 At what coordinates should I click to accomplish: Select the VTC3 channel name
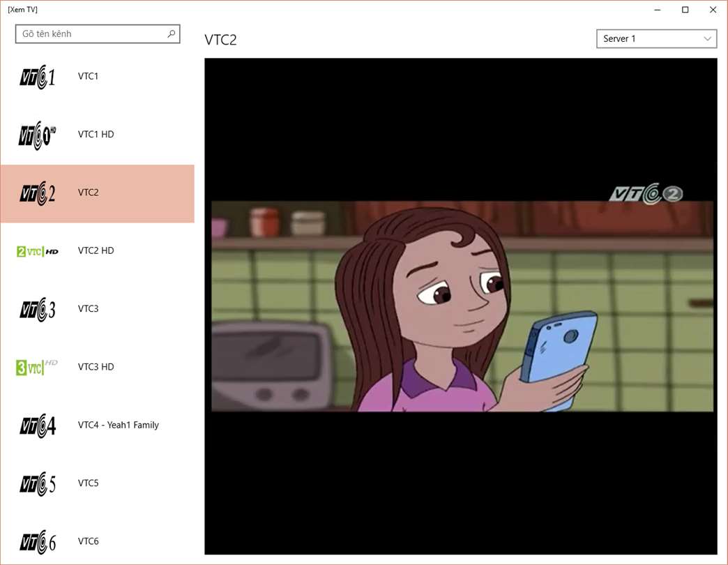point(89,308)
